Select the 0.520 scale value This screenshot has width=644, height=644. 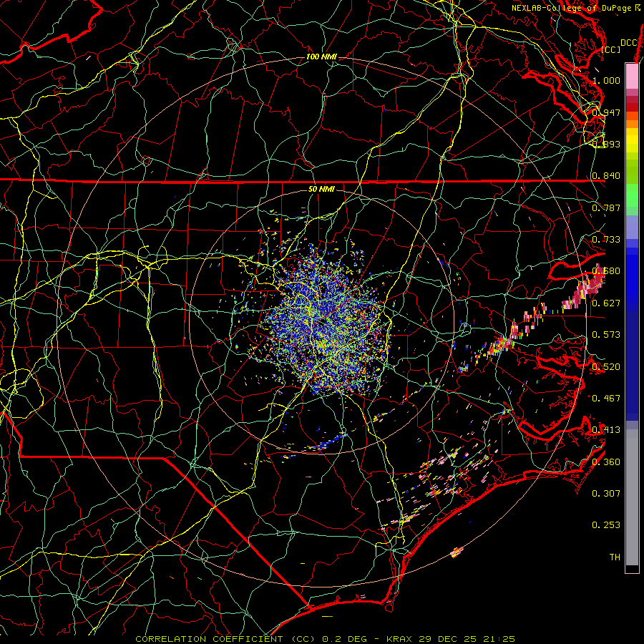point(606,366)
